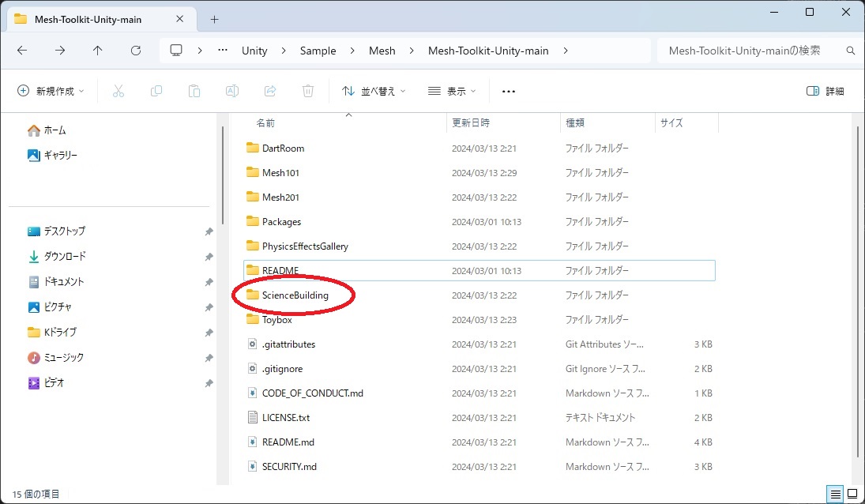Expand chevron after the PC icon
The image size is (865, 504).
[x=200, y=51]
